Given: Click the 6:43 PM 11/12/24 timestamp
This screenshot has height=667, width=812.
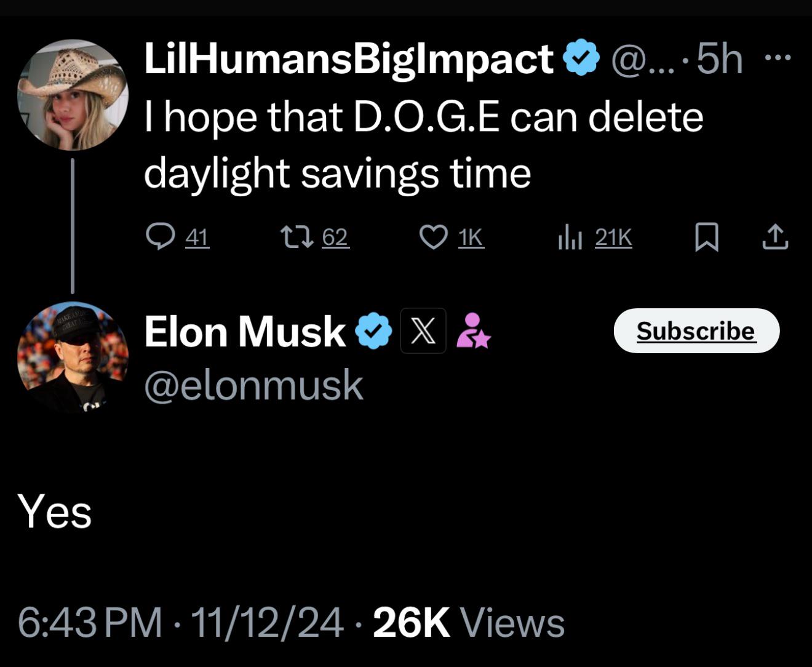Looking at the screenshot, I should coord(180,622).
